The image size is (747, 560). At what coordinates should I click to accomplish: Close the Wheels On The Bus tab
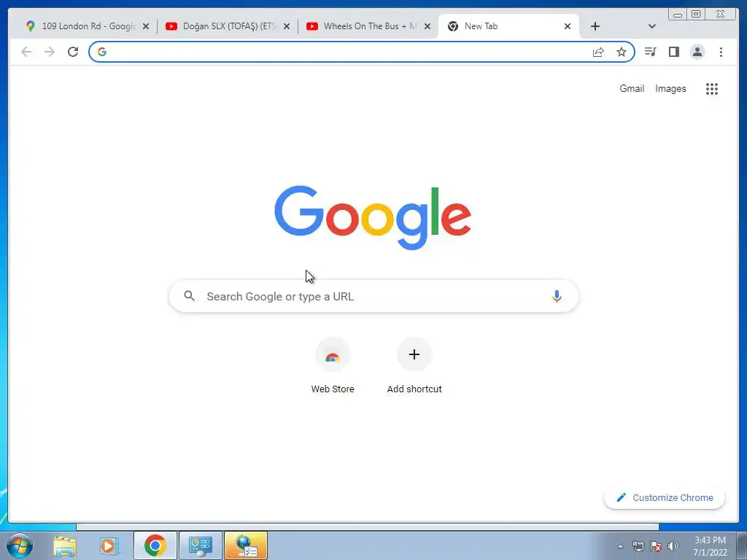427,26
